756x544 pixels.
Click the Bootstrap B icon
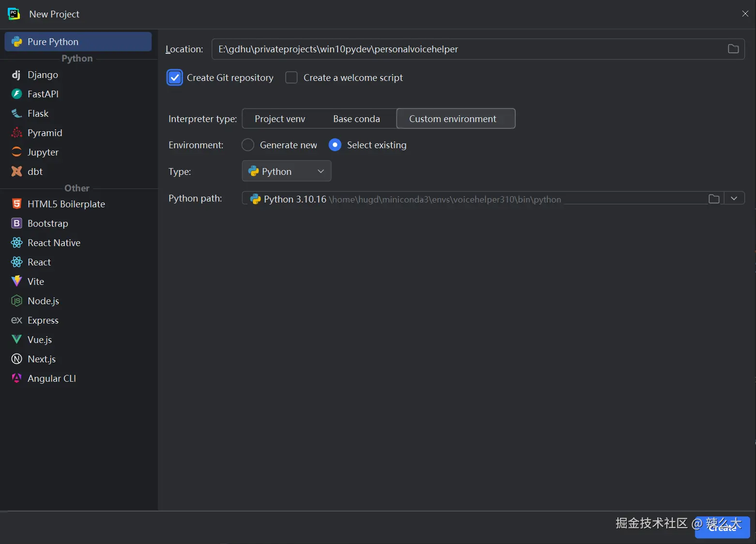[16, 223]
